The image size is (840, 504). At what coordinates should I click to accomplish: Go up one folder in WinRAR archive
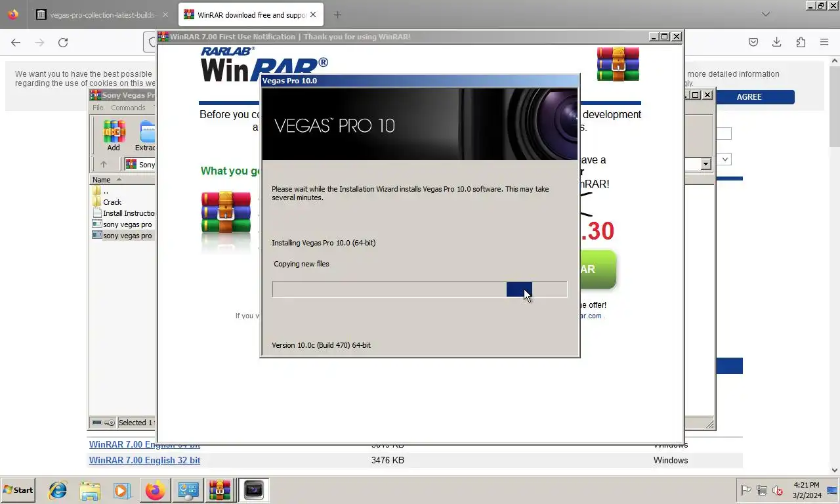click(104, 164)
